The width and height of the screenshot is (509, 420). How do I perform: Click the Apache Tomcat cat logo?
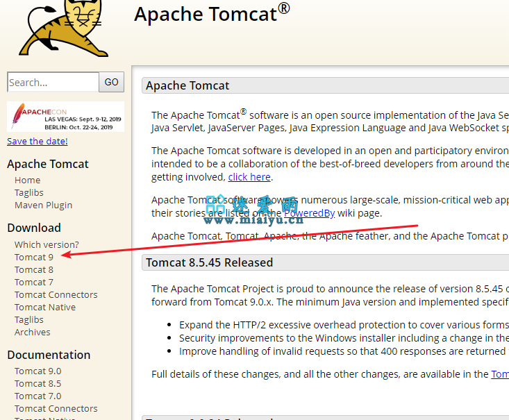(x=63, y=28)
